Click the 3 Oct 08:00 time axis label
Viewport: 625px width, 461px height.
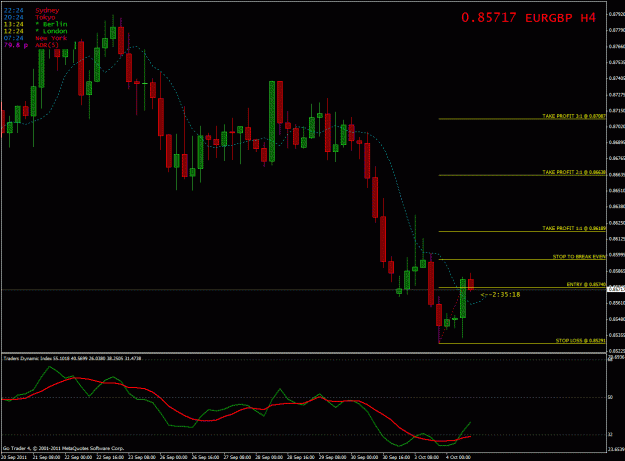click(x=426, y=457)
